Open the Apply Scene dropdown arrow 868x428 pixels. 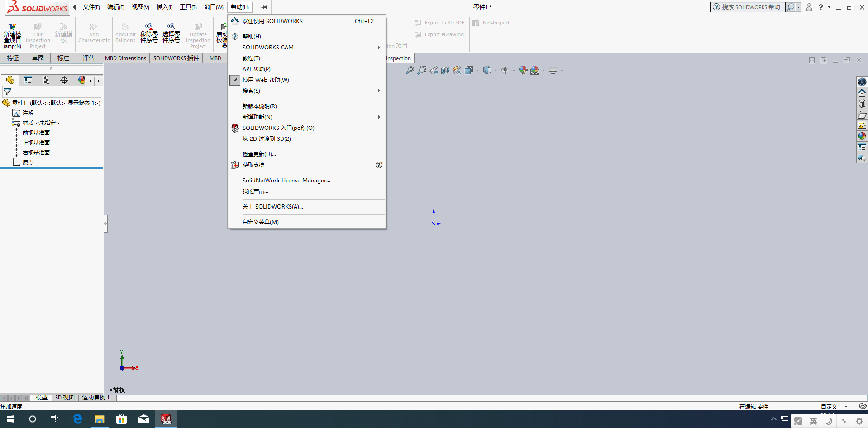coord(544,70)
